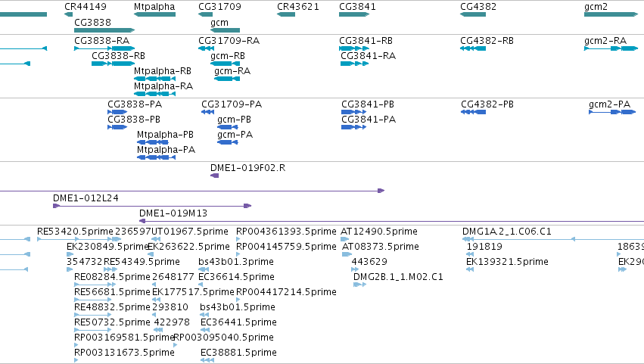
Task: Open transcript CG3838-RA
Action: click(102, 41)
